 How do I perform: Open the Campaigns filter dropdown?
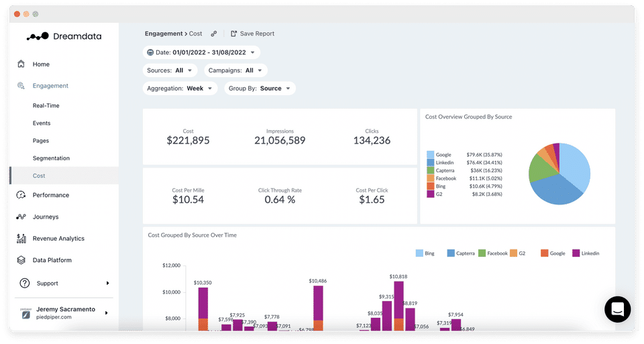pyautogui.click(x=235, y=70)
